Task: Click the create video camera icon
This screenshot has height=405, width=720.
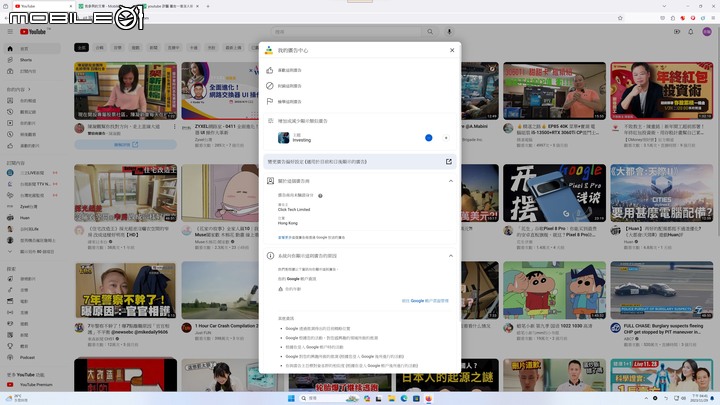Action: pos(676,32)
